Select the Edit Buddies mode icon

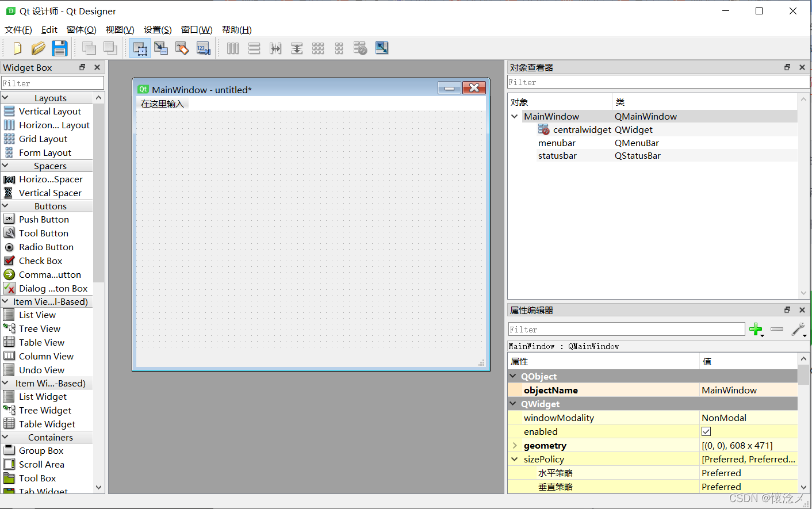tap(182, 48)
